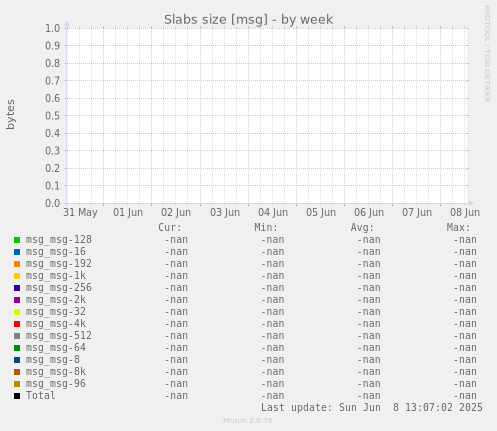Click the '04 Jun' x-axis date label
497x431 pixels.
coord(273,212)
